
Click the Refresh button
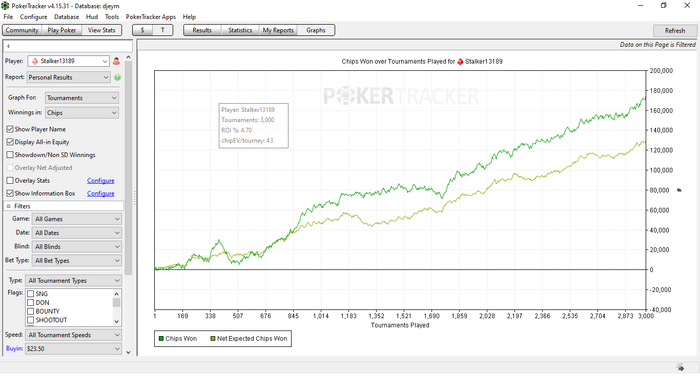tap(675, 31)
